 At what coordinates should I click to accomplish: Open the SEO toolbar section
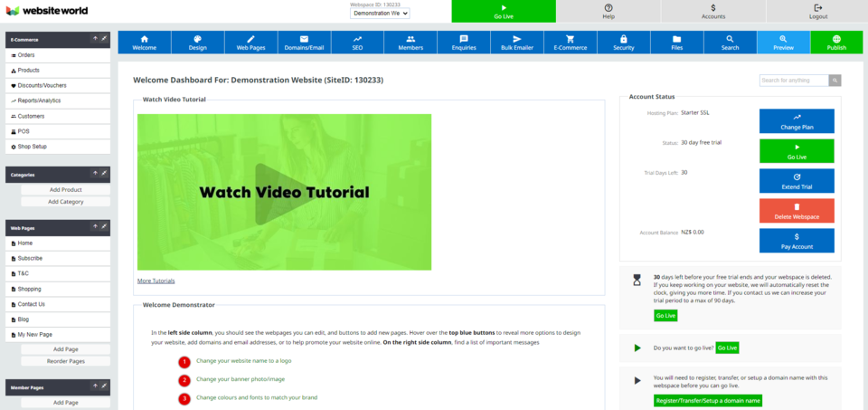tap(357, 43)
